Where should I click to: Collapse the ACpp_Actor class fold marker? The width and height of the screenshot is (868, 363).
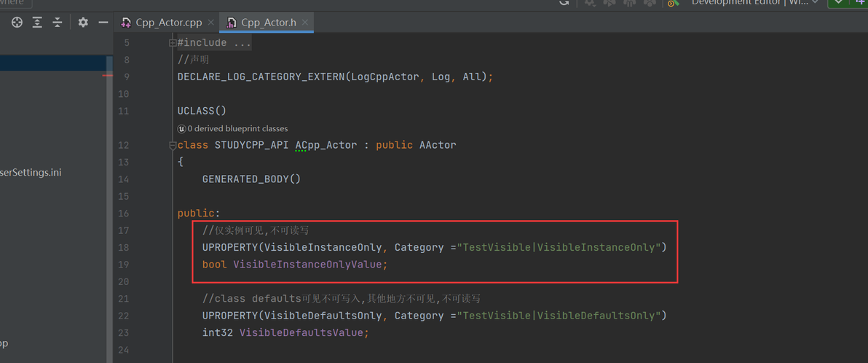pos(173,145)
